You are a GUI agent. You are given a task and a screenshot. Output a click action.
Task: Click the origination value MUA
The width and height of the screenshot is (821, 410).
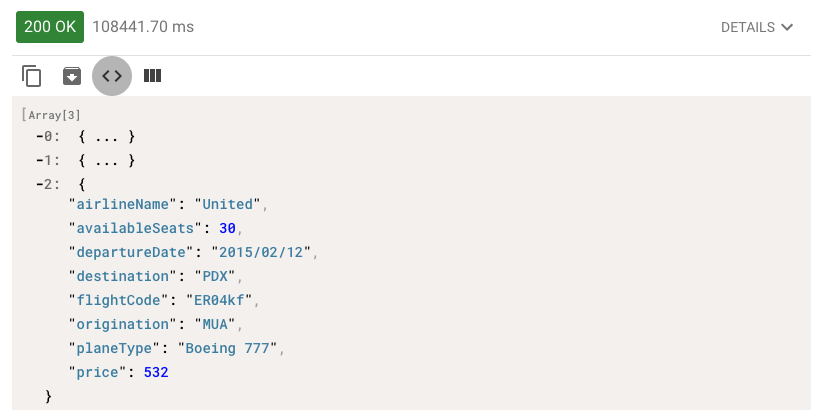pos(215,324)
